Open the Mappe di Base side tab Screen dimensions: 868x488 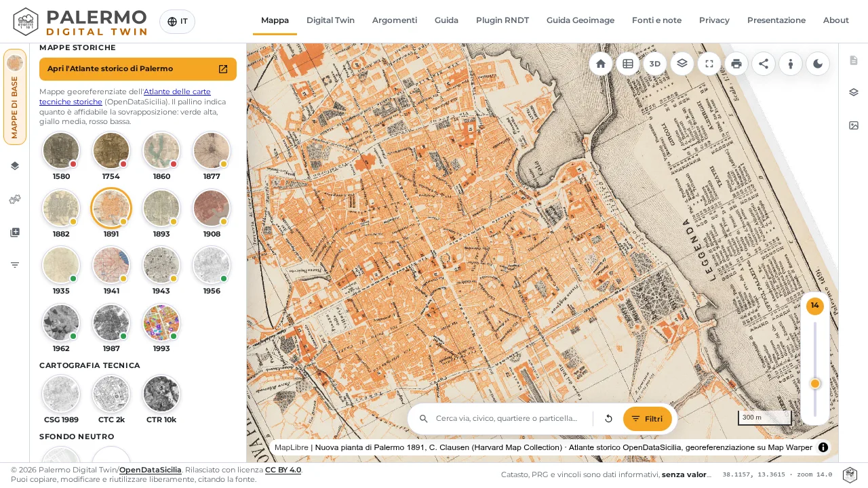(15, 97)
